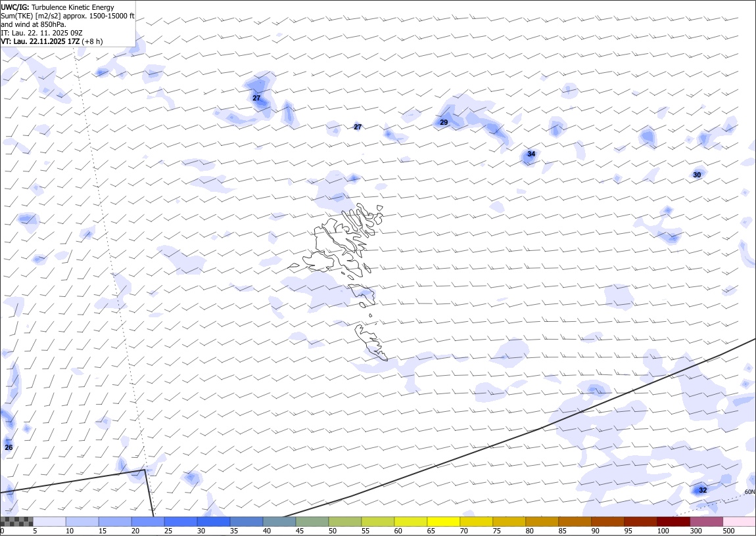
Task: Click the 60N latitude label
Action: click(749, 492)
